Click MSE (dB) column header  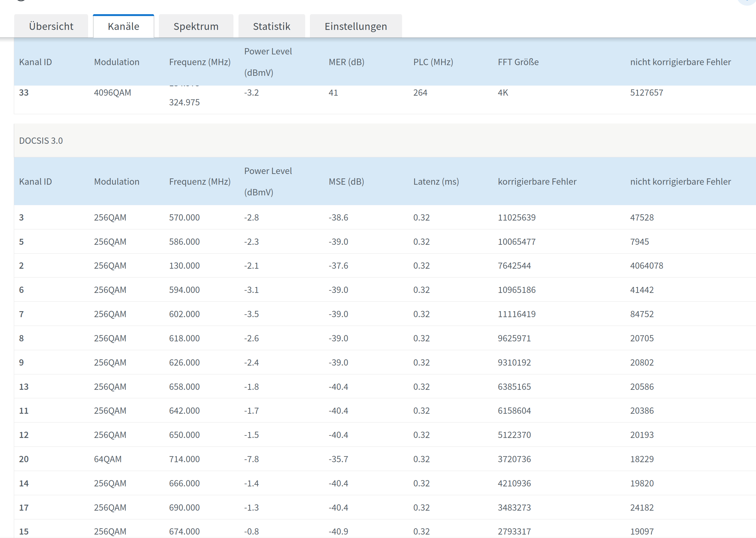pos(346,182)
